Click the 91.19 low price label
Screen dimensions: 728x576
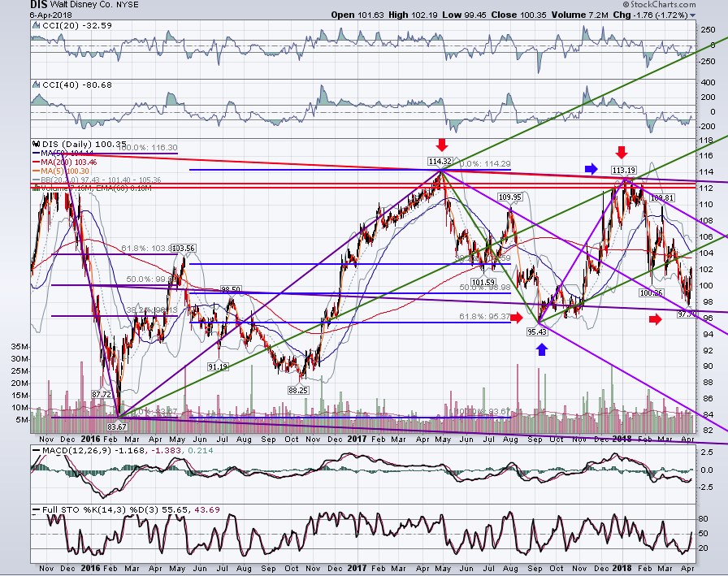click(218, 366)
